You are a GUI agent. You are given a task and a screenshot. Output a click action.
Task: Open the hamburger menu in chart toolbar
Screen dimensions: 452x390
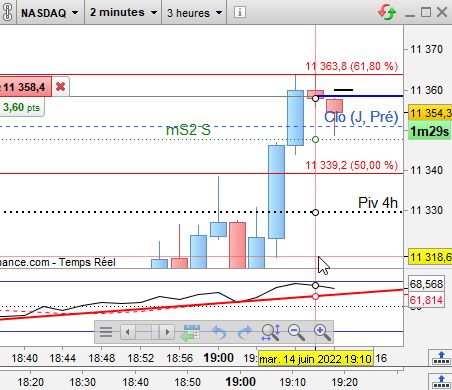pos(106,332)
